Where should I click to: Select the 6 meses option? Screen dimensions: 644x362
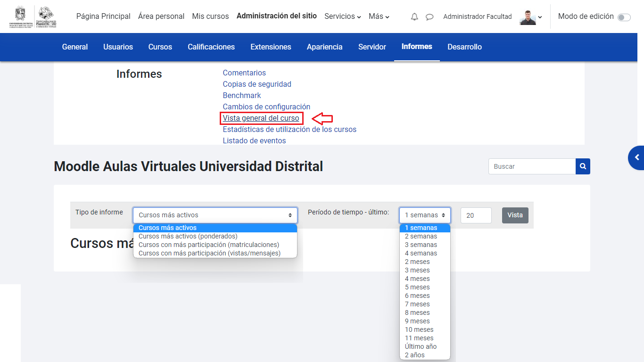tap(417, 296)
